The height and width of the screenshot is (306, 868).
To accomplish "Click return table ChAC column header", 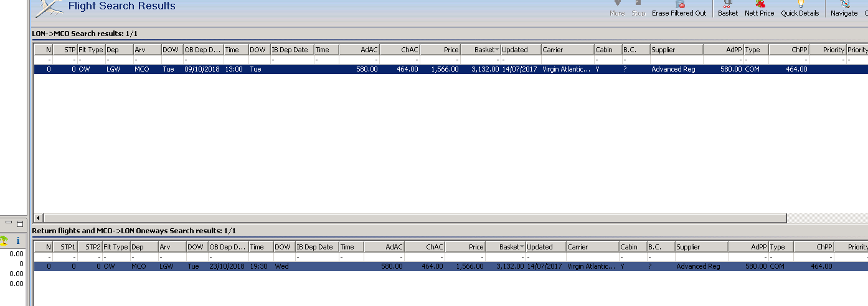I will (x=425, y=247).
